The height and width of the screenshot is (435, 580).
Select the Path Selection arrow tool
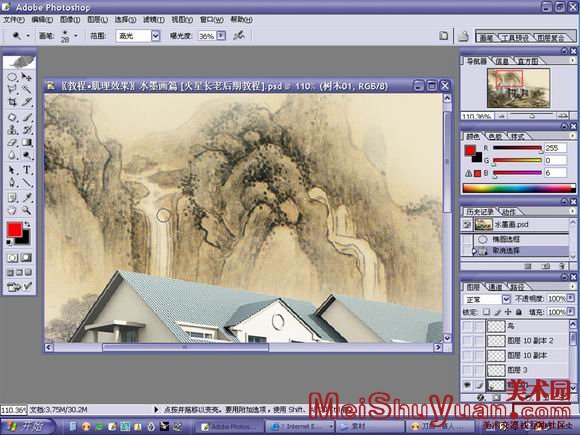point(12,170)
